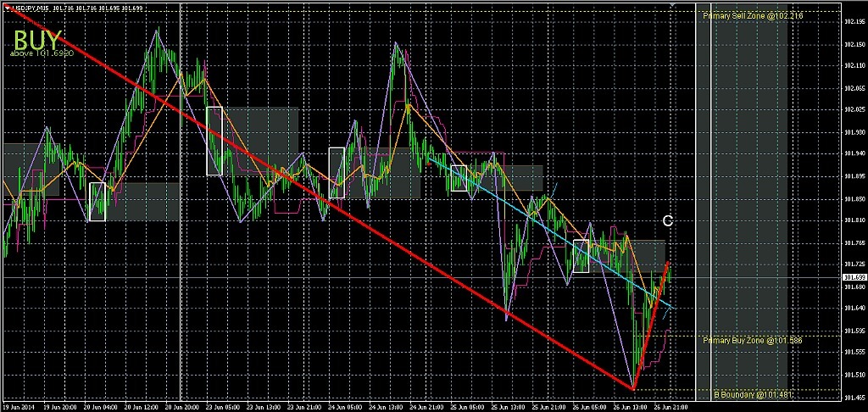Click 101.640 on the price scale
The width and height of the screenshot is (868, 412).
854,309
